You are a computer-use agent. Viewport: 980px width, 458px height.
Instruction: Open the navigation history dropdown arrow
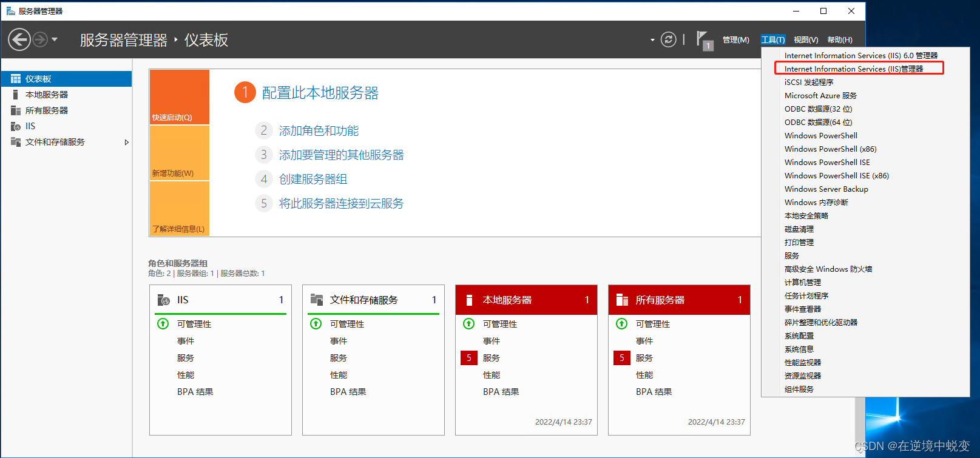click(55, 40)
